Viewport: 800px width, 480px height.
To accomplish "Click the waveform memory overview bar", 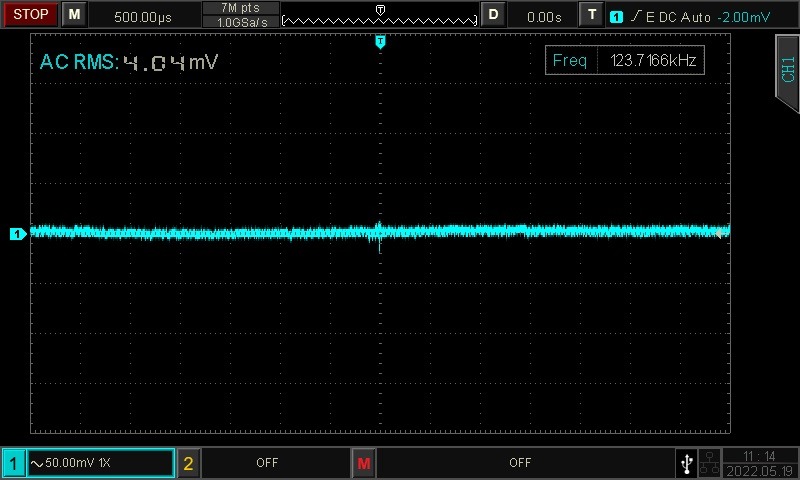I will click(x=380, y=20).
